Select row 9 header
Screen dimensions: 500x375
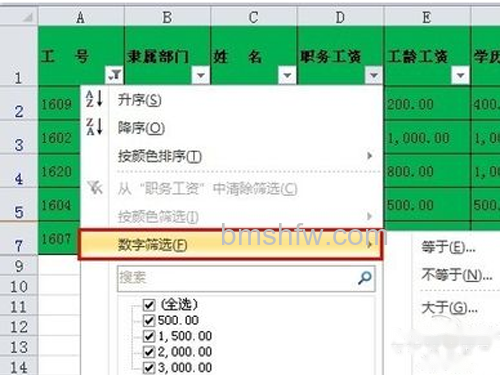19,265
